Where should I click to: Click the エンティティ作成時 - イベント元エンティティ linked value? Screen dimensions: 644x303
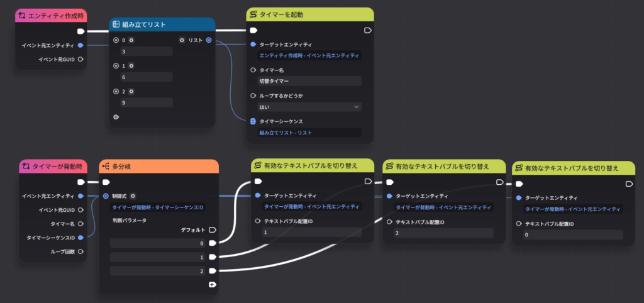coord(309,55)
